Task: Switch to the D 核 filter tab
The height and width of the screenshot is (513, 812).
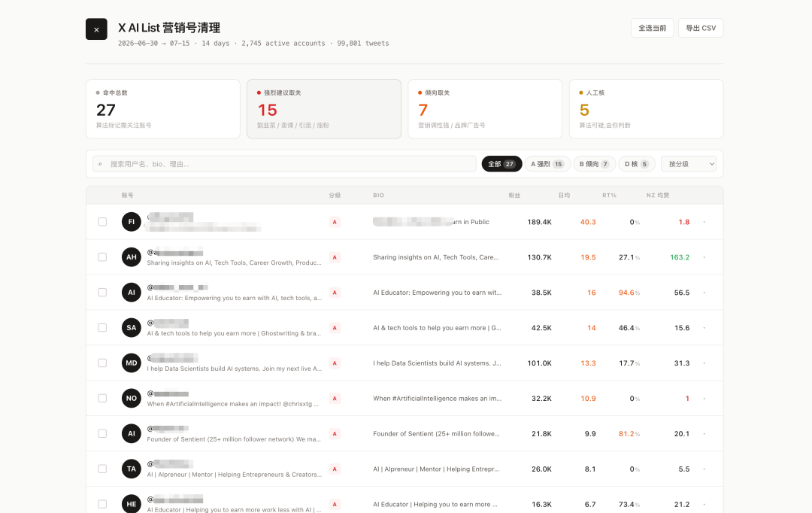Action: tap(637, 164)
